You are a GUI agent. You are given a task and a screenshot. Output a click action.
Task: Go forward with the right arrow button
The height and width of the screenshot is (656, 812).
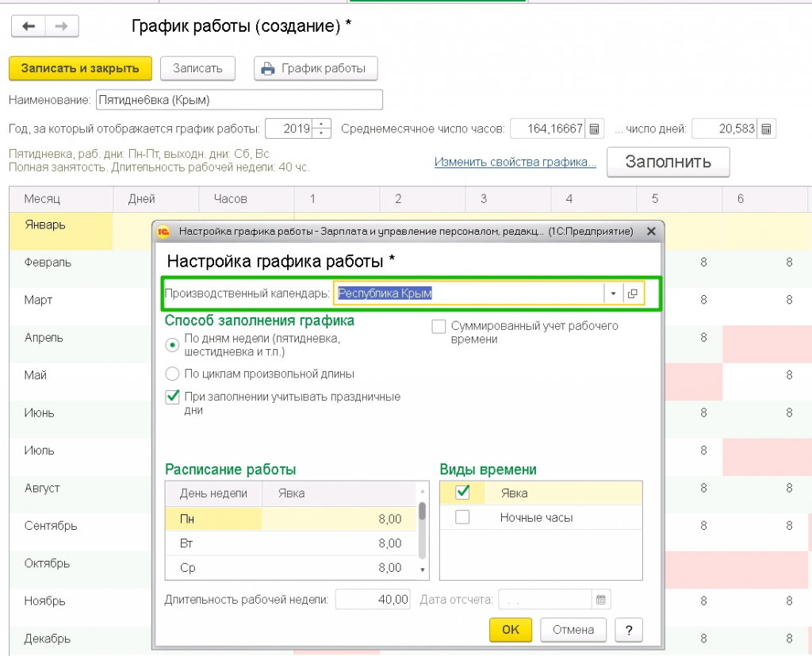pos(62,26)
